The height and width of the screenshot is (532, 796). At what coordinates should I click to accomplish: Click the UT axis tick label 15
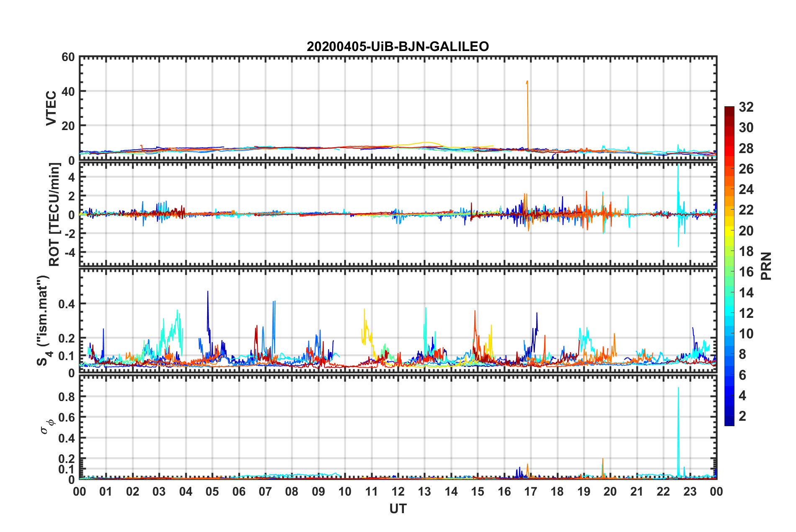(x=478, y=491)
